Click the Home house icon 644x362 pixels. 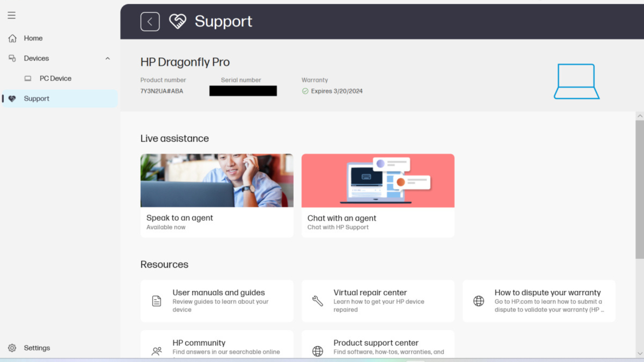(12, 39)
